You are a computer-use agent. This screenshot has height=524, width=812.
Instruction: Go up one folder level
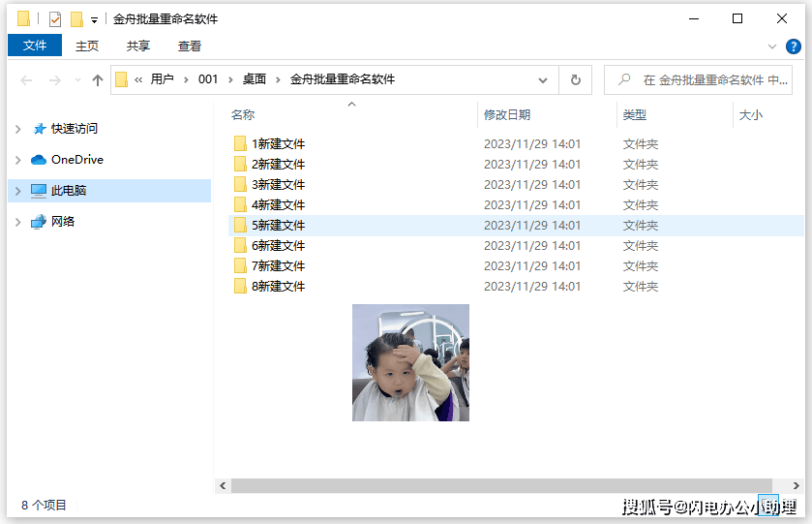pos(98,80)
